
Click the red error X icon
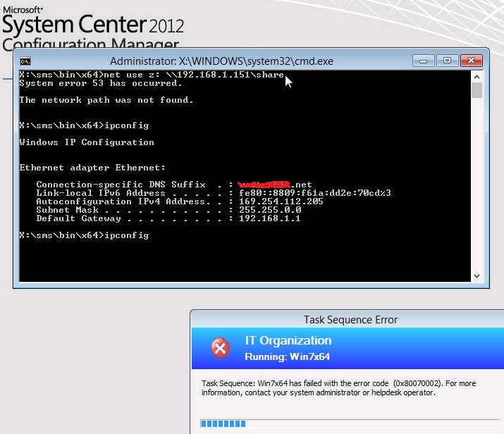click(x=220, y=348)
